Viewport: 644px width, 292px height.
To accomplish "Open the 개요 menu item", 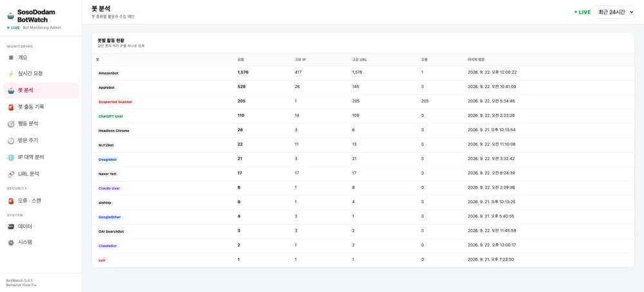I will [41, 58].
